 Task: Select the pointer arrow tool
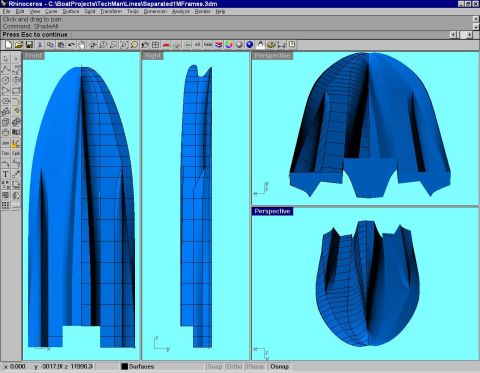pos(6,59)
